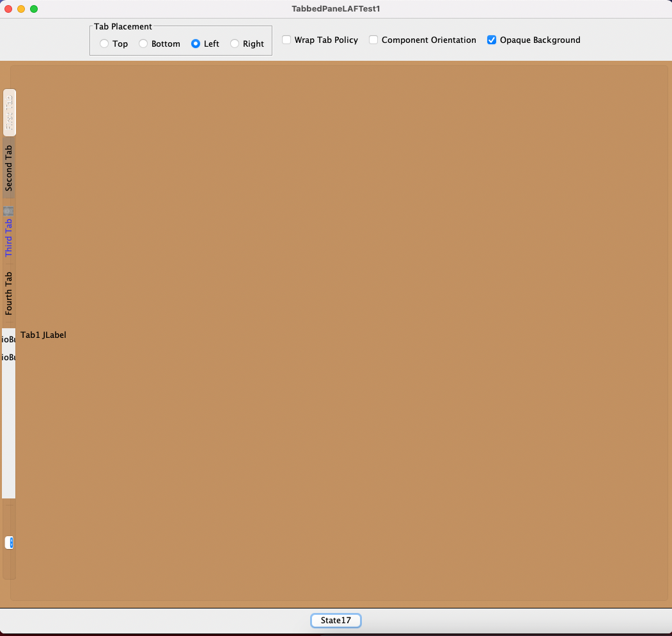Close the window with the red button
Screen dimensions: 672x636
coord(9,9)
